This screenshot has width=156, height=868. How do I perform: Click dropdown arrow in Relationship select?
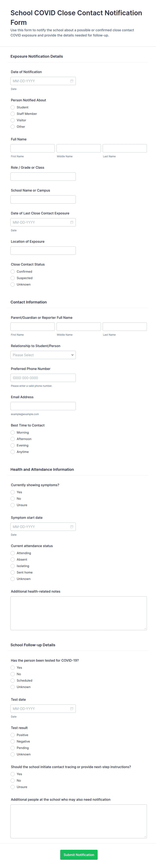[x=72, y=355]
